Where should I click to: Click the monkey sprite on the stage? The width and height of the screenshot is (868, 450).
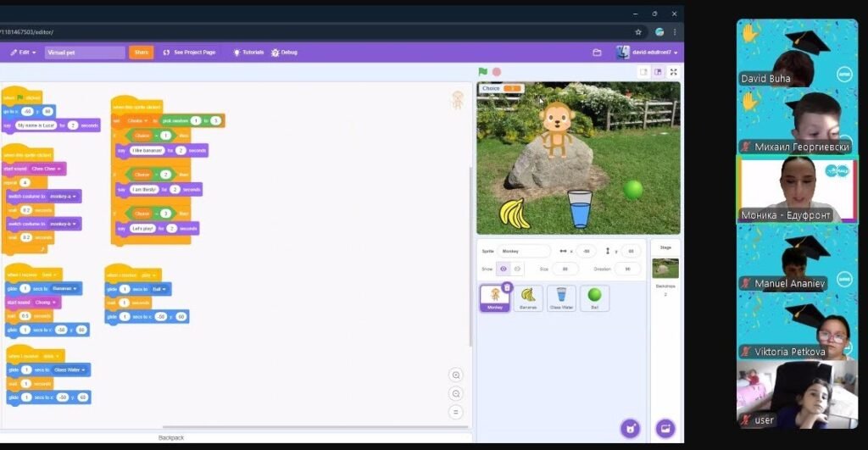(x=556, y=130)
